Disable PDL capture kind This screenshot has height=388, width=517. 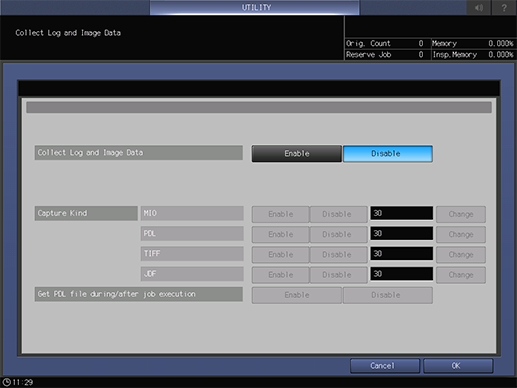pyautogui.click(x=338, y=234)
